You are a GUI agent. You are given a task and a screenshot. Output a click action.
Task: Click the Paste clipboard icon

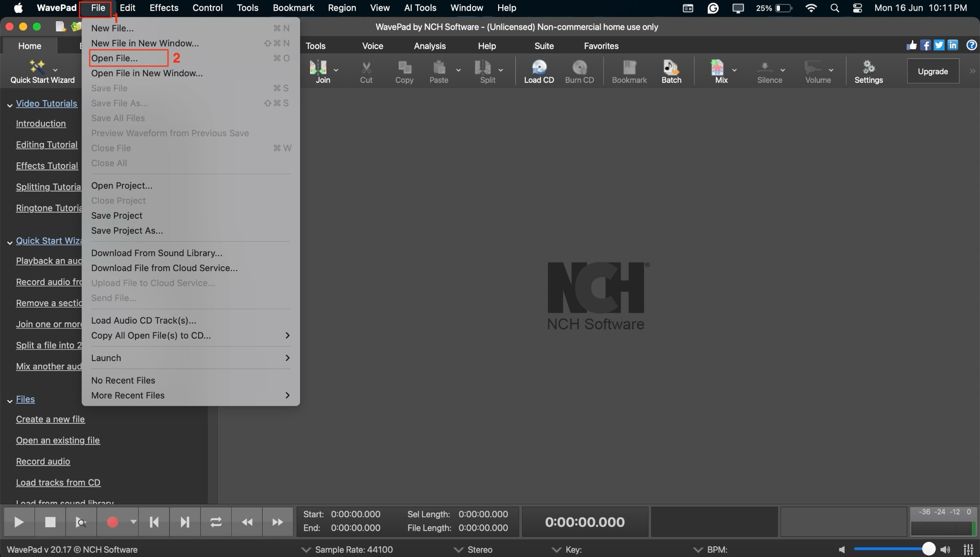click(439, 68)
